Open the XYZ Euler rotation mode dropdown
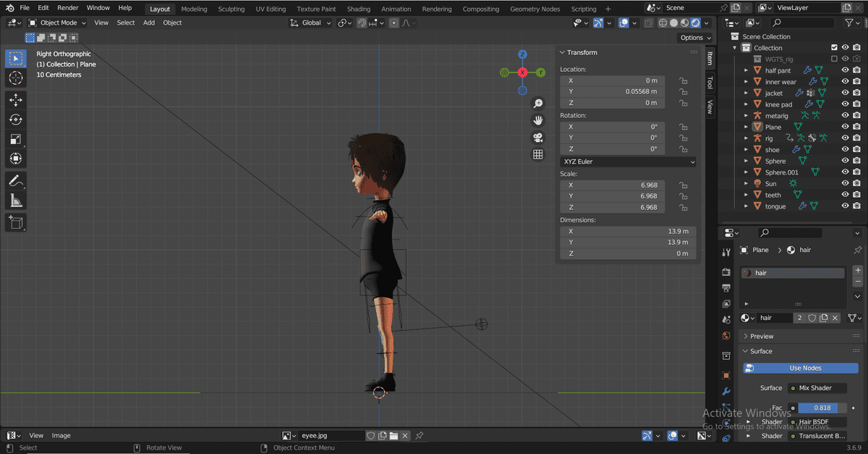Viewport: 868px width, 454px height. coord(628,162)
